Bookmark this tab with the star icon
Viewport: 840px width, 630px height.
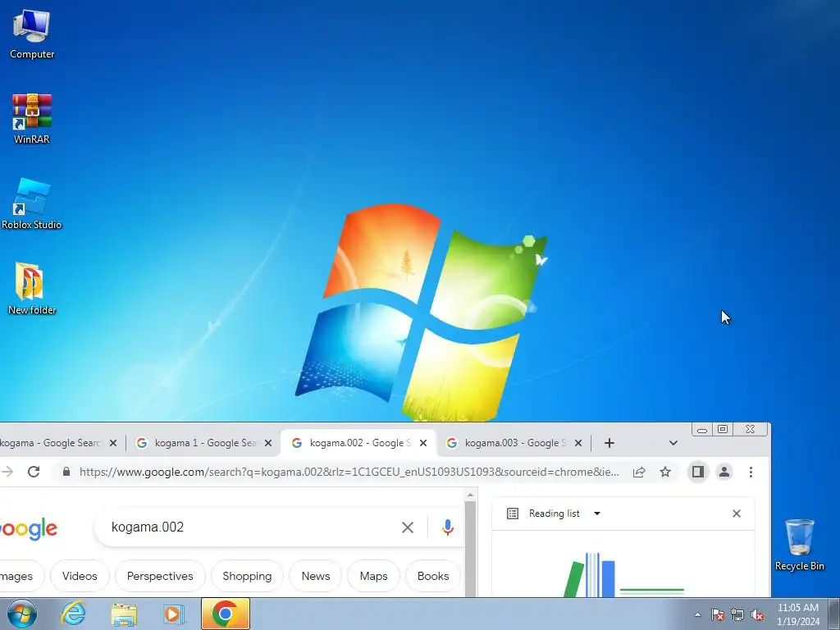pos(664,472)
